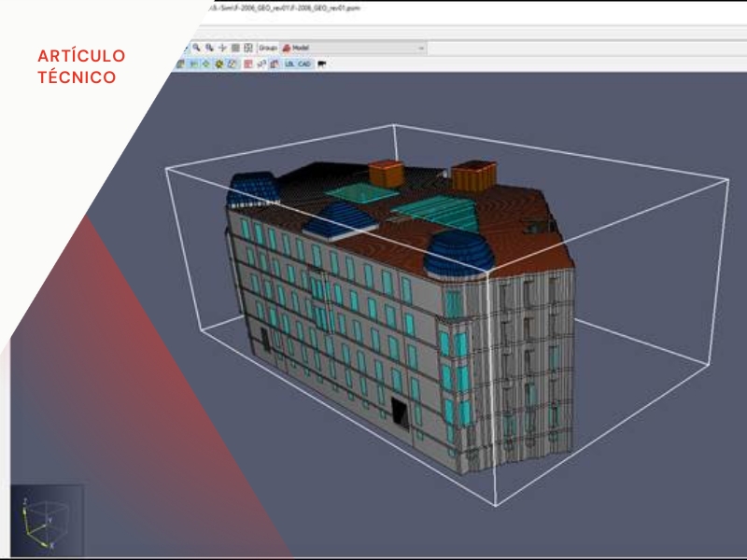Click the green arrows move icon

(205, 64)
